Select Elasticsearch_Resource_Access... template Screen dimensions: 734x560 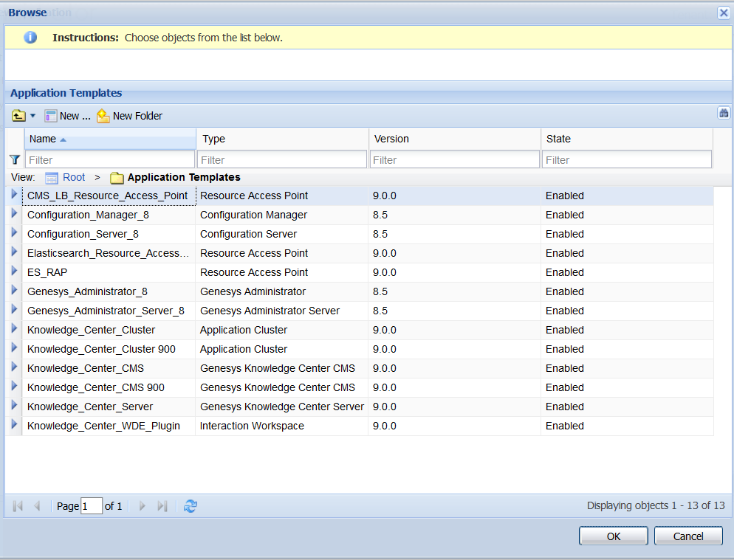tap(108, 253)
